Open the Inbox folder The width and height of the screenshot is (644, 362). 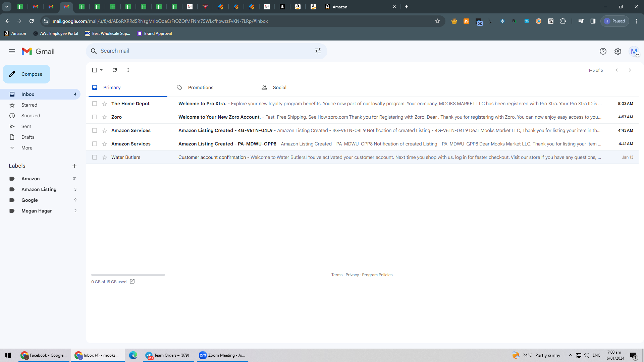click(x=40, y=94)
